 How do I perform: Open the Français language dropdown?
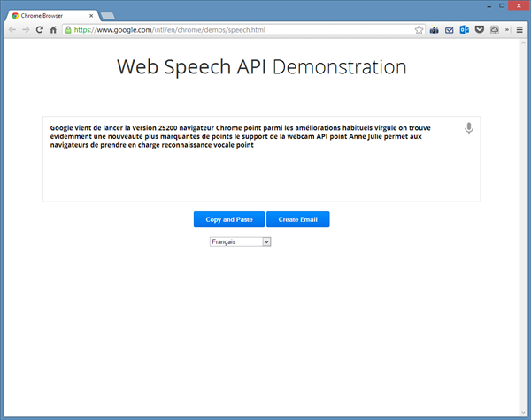point(240,241)
